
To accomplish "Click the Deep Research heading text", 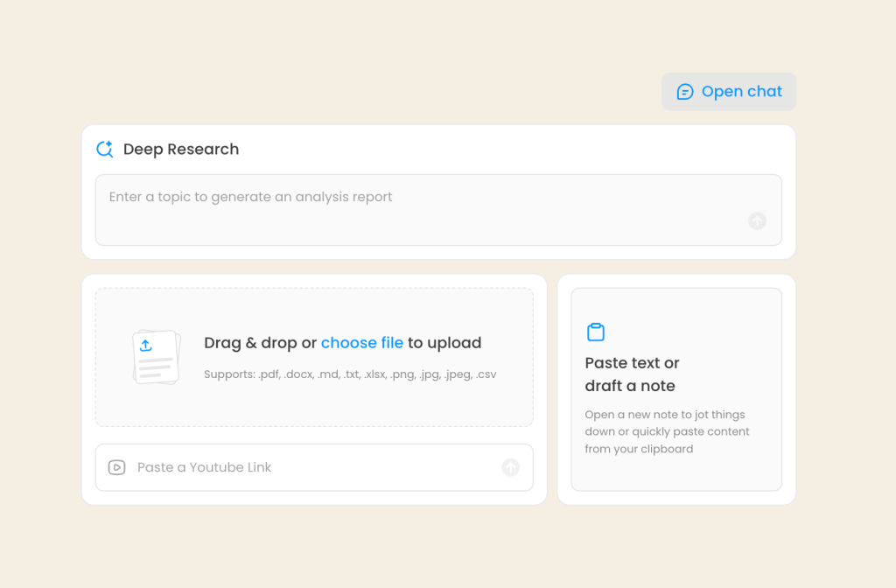I will pos(181,149).
